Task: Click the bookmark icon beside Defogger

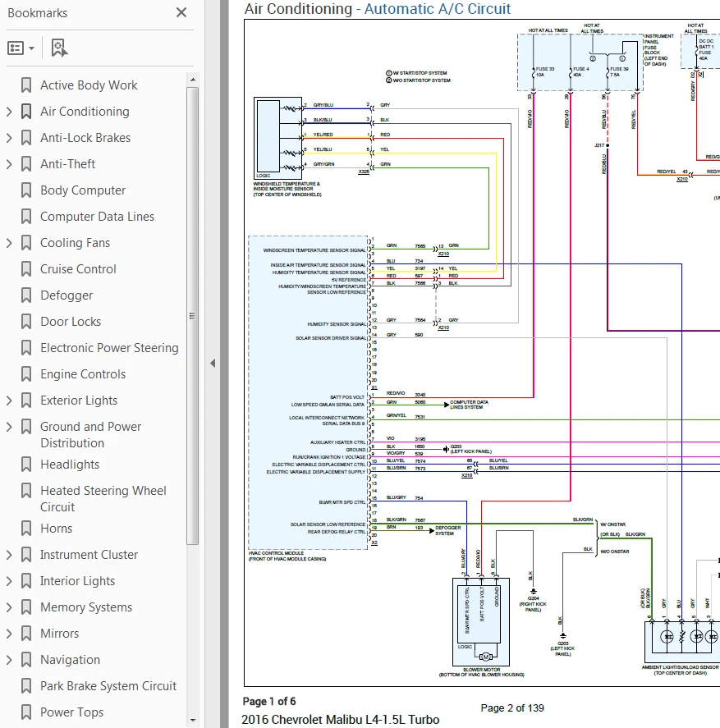Action: [25, 295]
